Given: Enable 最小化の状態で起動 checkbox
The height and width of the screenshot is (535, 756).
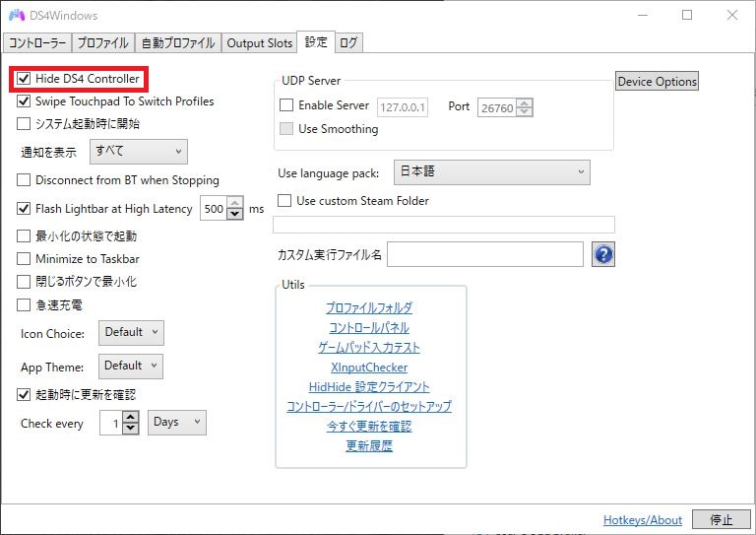Looking at the screenshot, I should [x=24, y=235].
